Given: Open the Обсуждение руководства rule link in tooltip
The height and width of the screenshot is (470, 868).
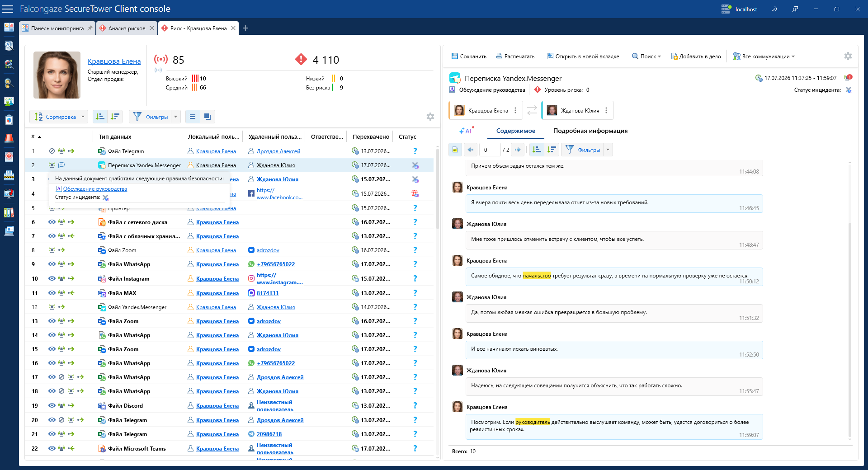Looking at the screenshot, I should click(x=95, y=189).
